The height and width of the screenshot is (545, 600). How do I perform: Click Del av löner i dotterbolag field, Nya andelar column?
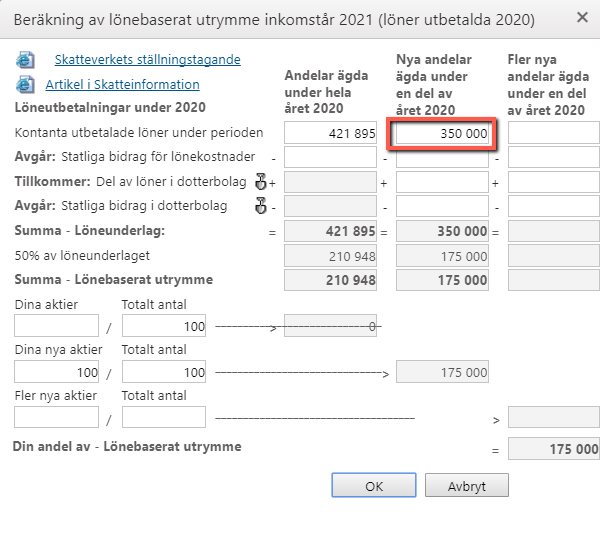[x=442, y=182]
